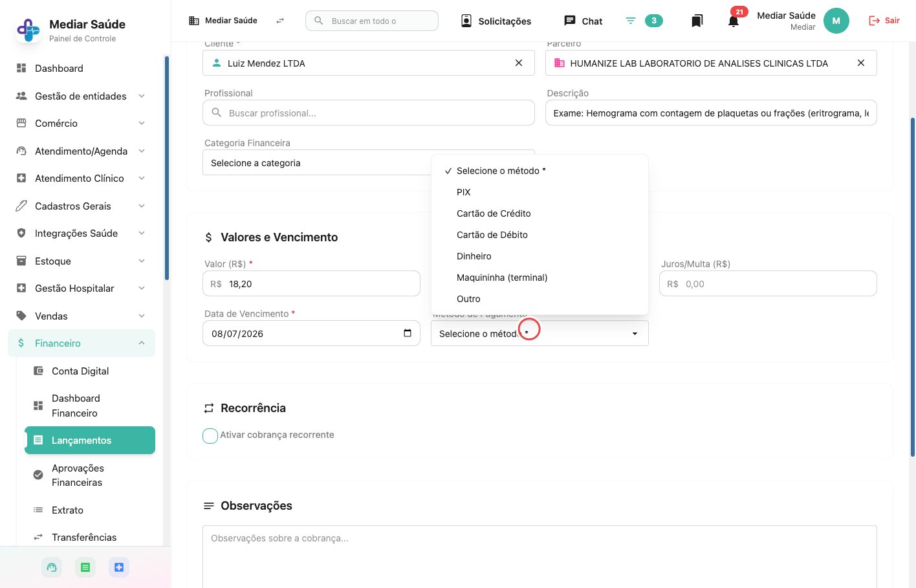Click the switch entity arrows icon
The width and height of the screenshot is (916, 588).
(x=280, y=21)
